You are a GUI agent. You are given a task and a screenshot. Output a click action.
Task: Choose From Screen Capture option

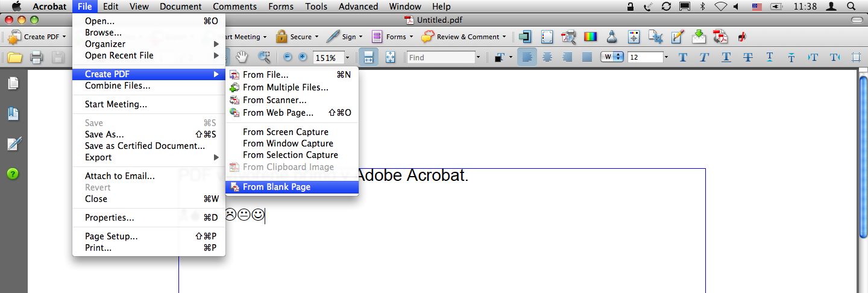click(x=292, y=132)
